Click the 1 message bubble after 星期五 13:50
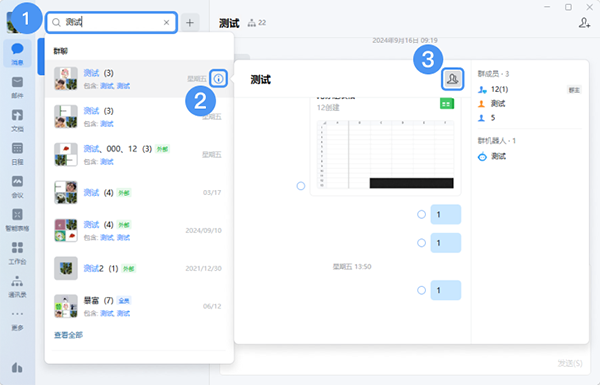The image size is (600, 385). (x=446, y=290)
